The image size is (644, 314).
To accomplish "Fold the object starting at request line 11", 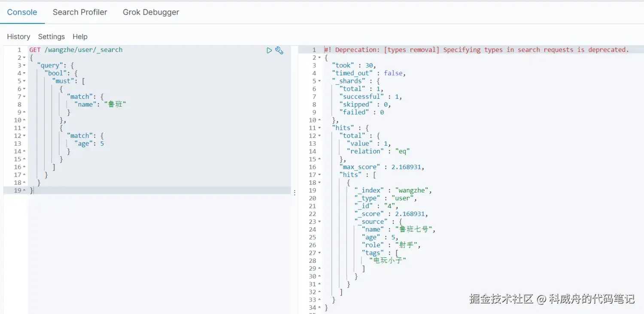I will point(24,128).
